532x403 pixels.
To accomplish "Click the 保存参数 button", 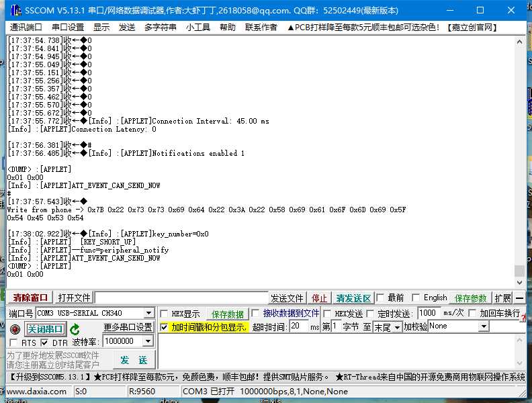I will 470,298.
